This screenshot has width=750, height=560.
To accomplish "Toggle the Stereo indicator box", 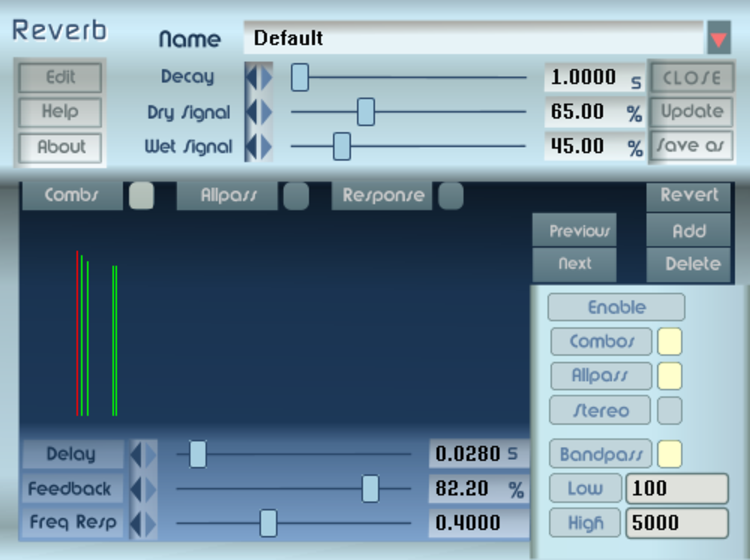I will click(x=669, y=410).
